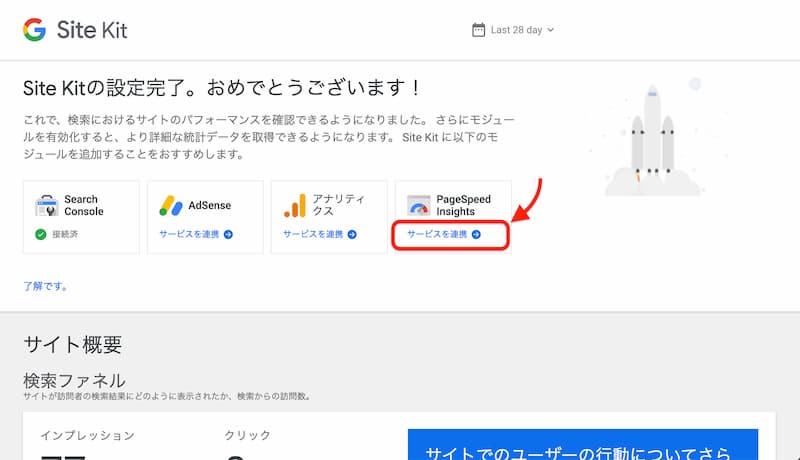Screen dimensions: 800x460
Task: Click the calendar icon beside Last 28 day
Action: coord(479,30)
